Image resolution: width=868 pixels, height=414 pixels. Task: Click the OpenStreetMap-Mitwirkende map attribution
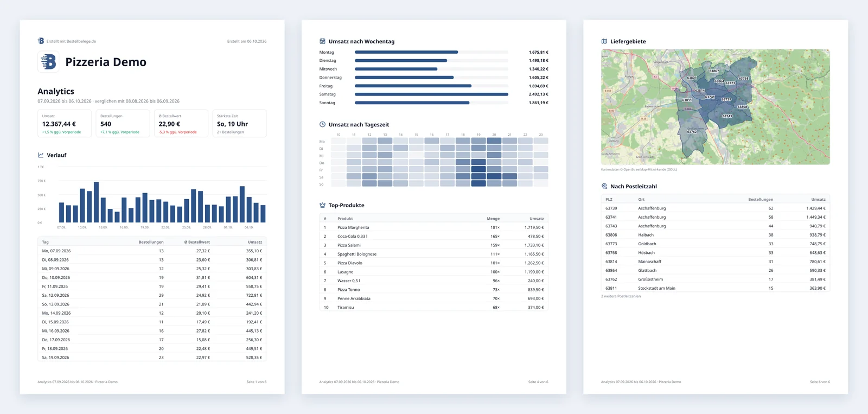pos(639,169)
